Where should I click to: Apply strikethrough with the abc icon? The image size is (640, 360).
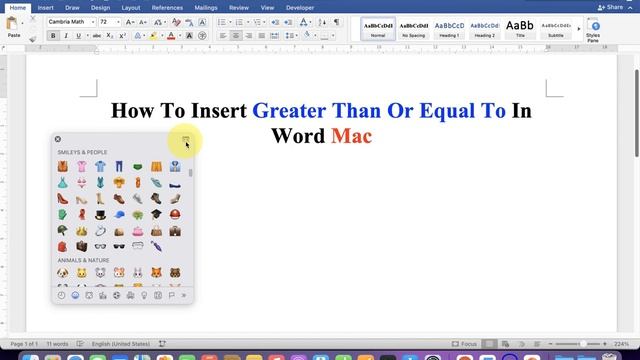(97, 36)
